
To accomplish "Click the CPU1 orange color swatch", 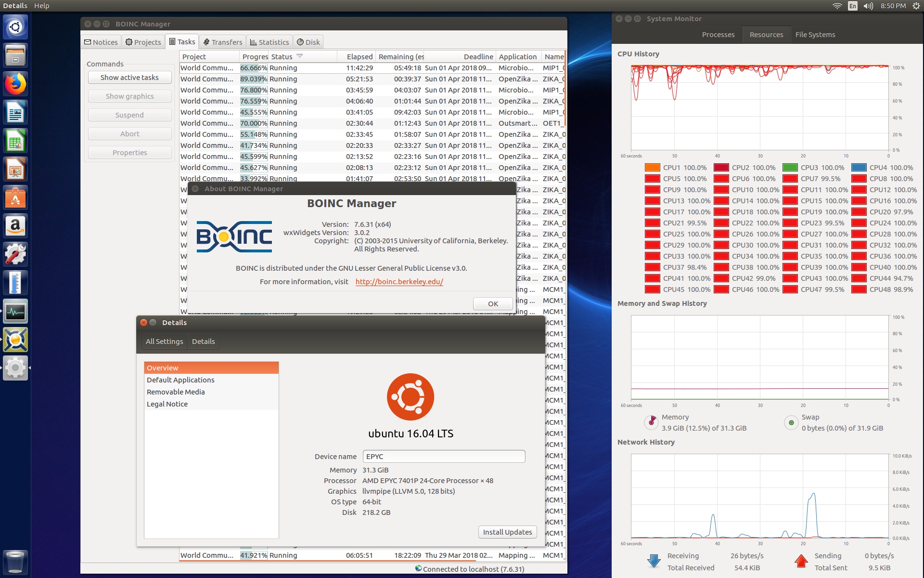I will coord(652,168).
